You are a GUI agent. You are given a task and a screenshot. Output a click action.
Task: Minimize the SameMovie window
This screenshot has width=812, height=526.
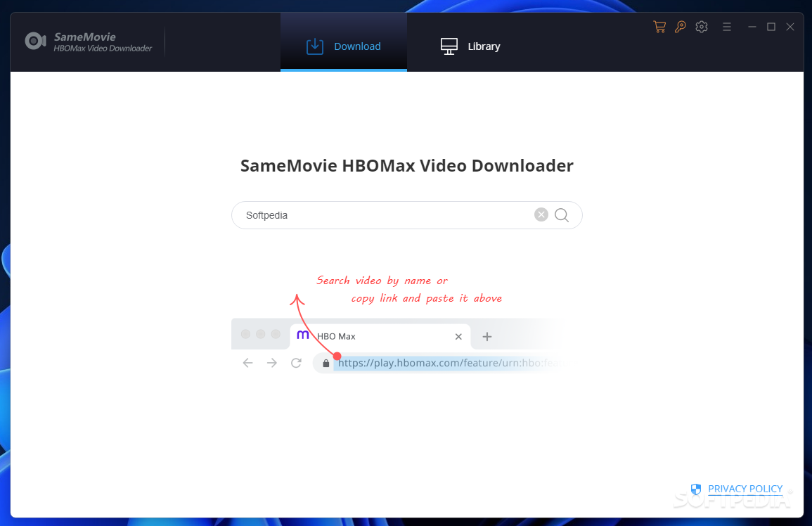coord(752,27)
